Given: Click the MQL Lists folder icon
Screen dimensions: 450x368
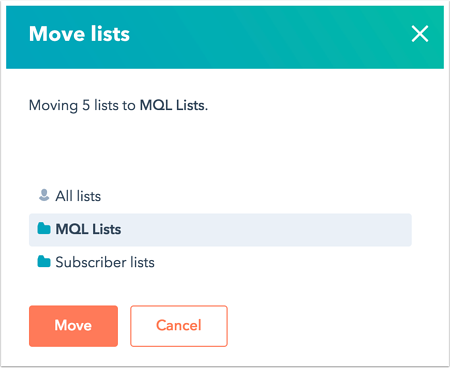Looking at the screenshot, I should 44,229.
